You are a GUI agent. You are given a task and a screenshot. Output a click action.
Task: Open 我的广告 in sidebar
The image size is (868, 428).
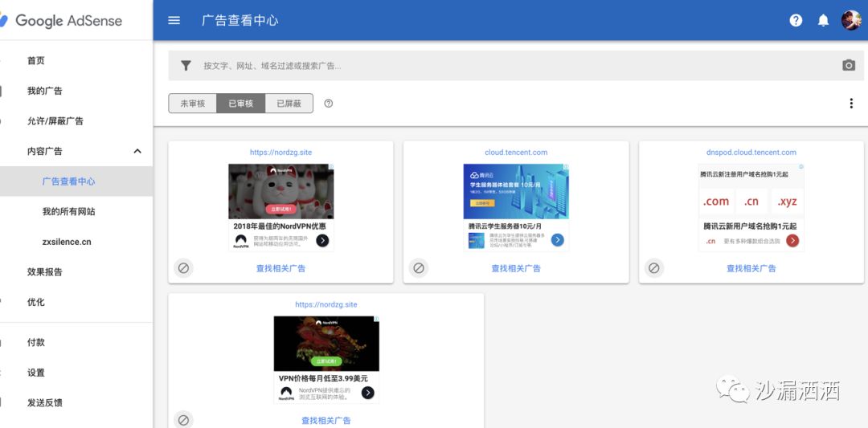coord(45,91)
